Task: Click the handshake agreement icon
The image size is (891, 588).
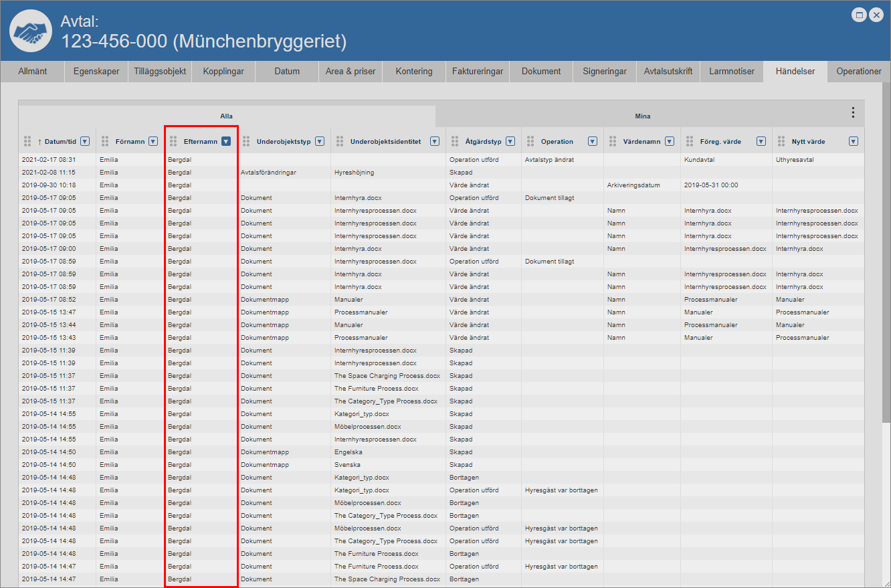Action: pyautogui.click(x=31, y=31)
